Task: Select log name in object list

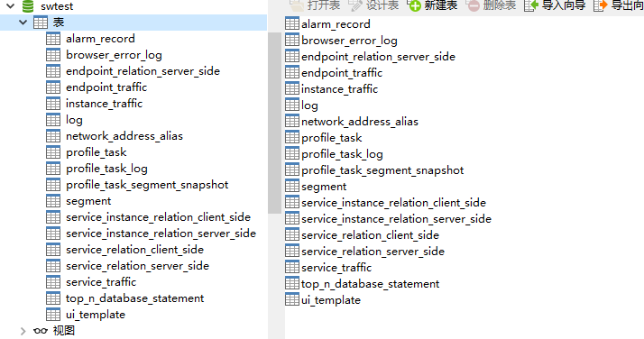Action: click(309, 105)
